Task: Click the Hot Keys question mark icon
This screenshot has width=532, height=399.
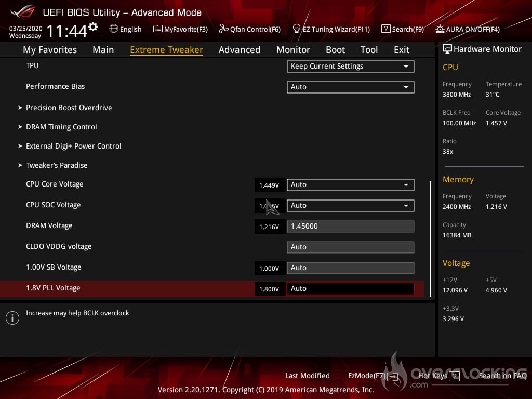Action: pyautogui.click(x=454, y=376)
